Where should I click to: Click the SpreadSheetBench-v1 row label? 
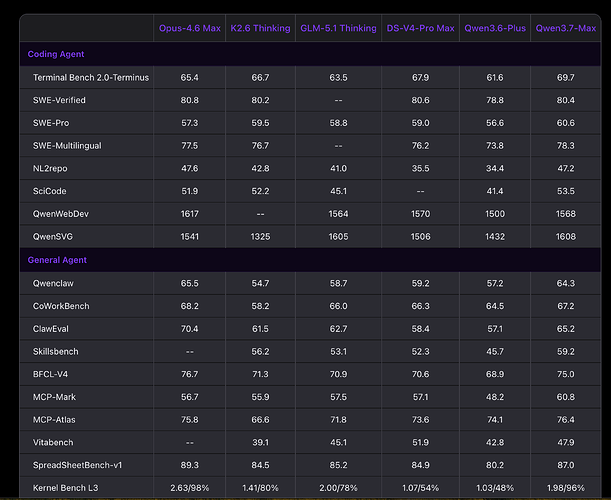78,465
